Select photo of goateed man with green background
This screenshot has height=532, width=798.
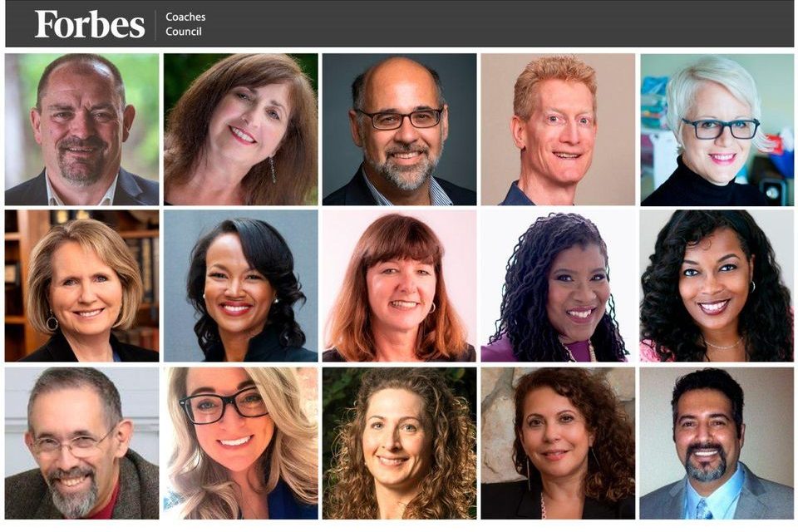click(82, 130)
